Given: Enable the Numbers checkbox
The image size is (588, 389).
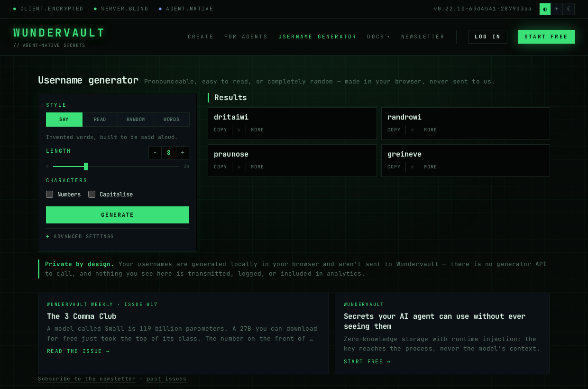Looking at the screenshot, I should click(49, 194).
